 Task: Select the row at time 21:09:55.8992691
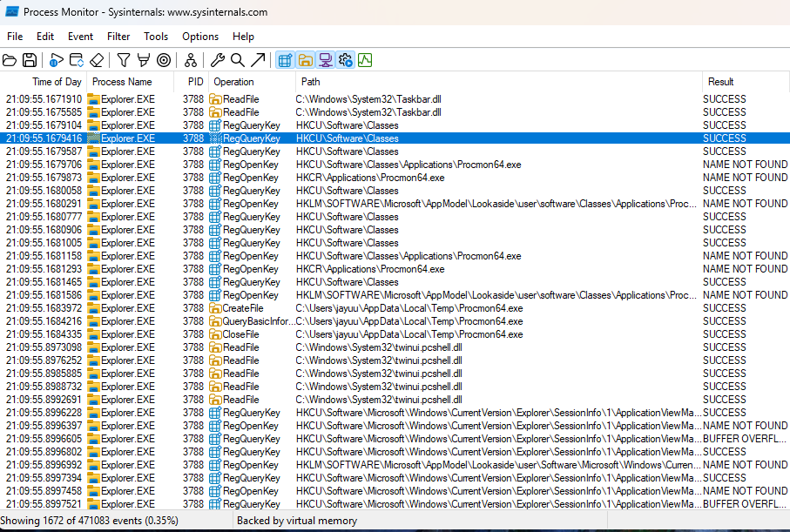pyautogui.click(x=395, y=400)
